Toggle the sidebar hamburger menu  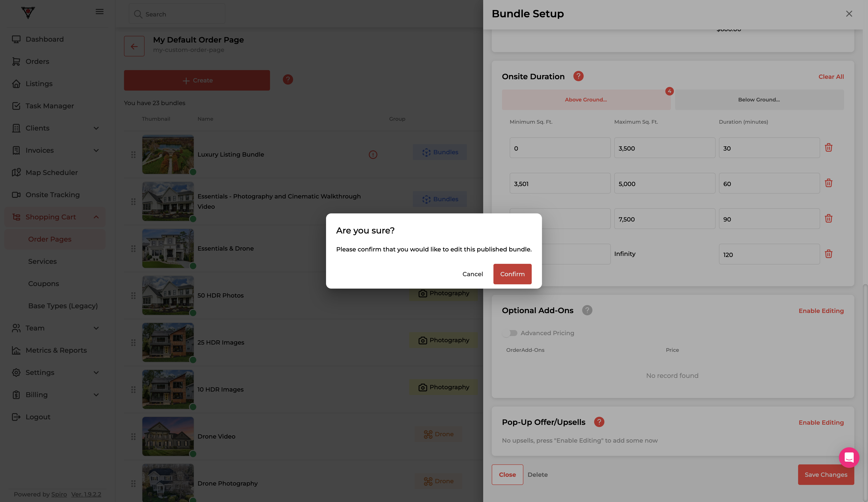(x=100, y=12)
